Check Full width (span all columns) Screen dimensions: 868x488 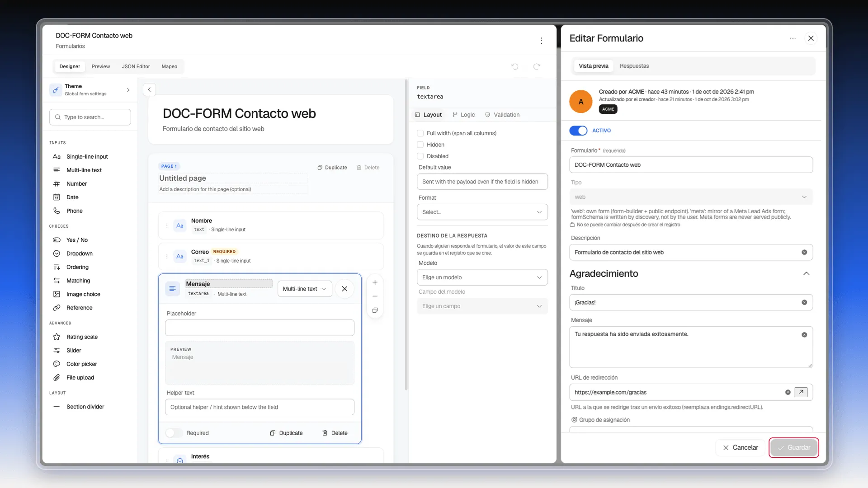click(420, 133)
